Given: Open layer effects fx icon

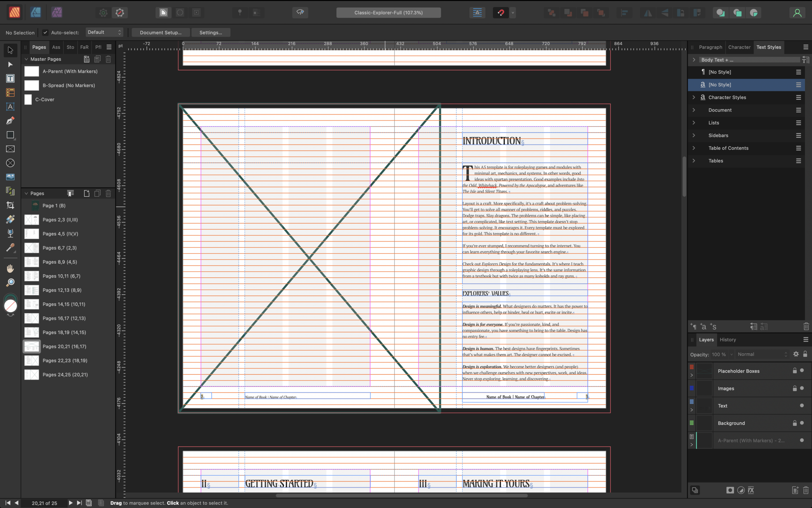Looking at the screenshot, I should (x=751, y=490).
